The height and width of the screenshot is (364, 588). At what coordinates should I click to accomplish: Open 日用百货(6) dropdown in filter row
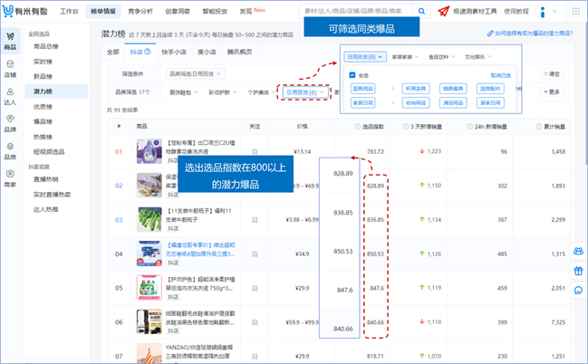(305, 92)
